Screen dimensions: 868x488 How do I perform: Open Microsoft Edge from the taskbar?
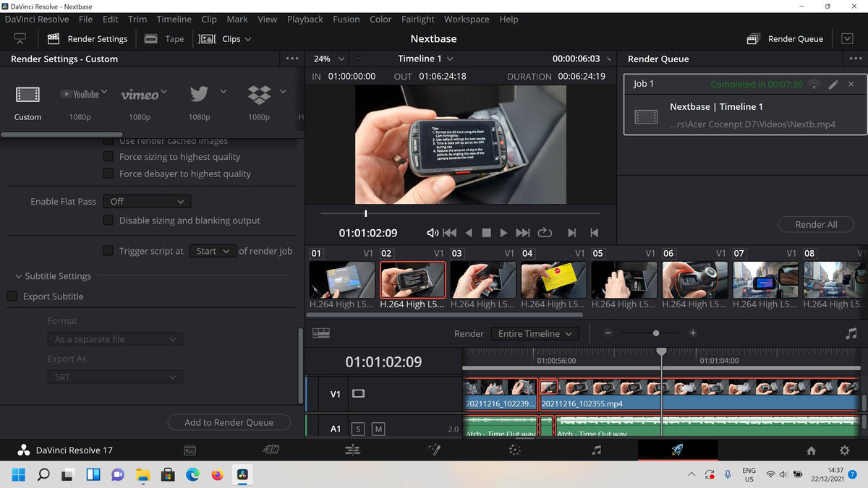[192, 475]
